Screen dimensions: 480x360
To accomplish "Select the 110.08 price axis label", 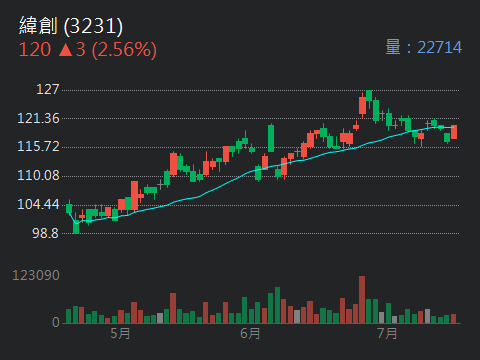I will (38, 175).
